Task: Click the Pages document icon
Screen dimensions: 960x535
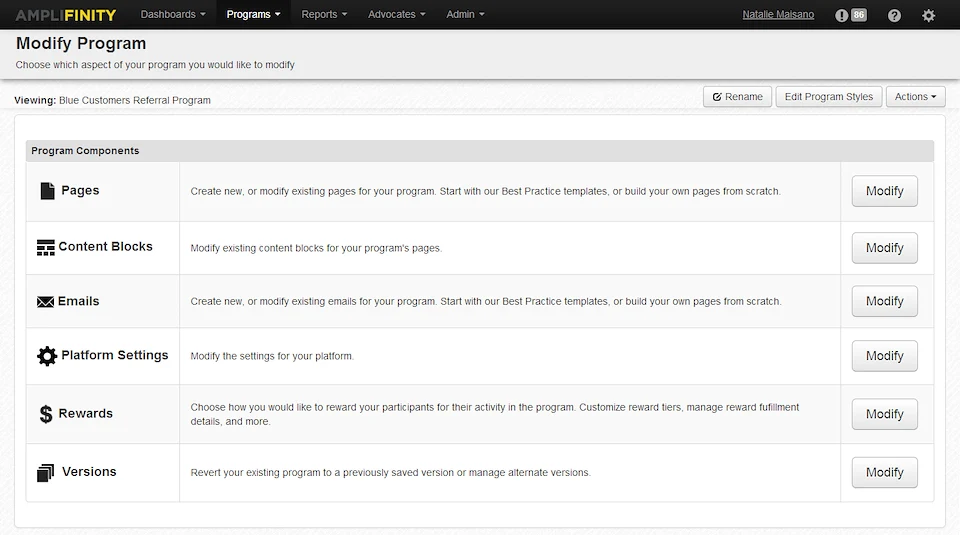Action: (x=47, y=191)
